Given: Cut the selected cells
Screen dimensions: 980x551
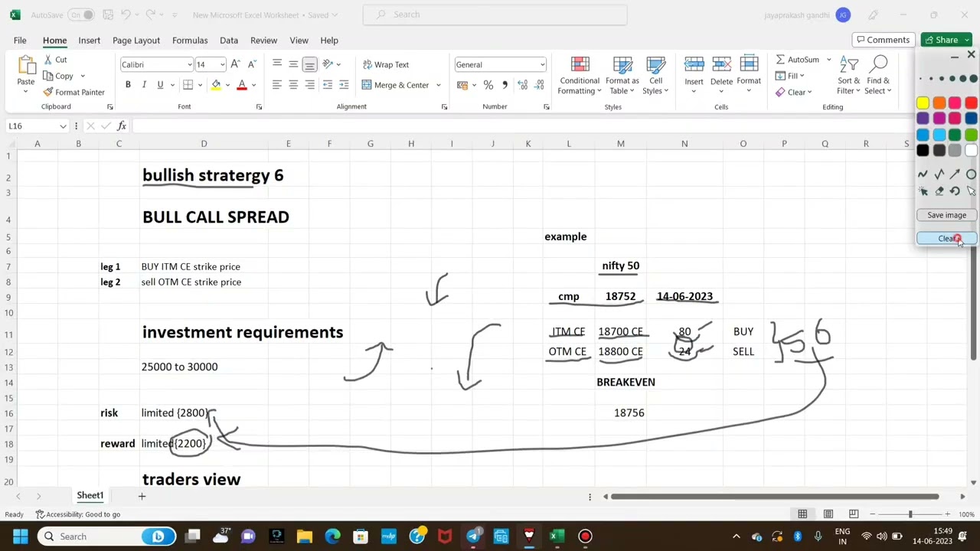Looking at the screenshot, I should [x=55, y=60].
